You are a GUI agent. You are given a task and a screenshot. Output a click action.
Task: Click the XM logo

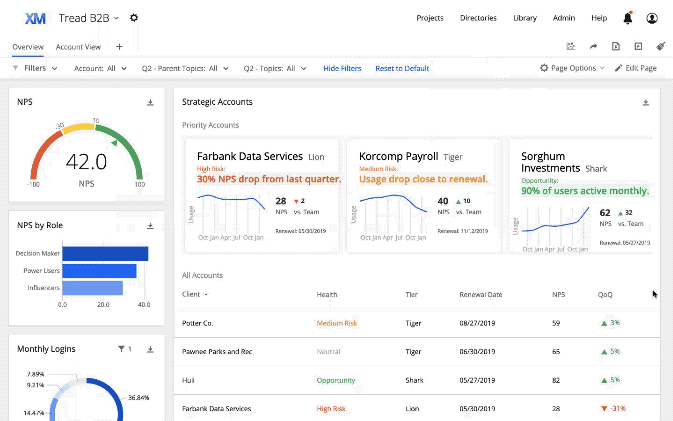(x=35, y=18)
